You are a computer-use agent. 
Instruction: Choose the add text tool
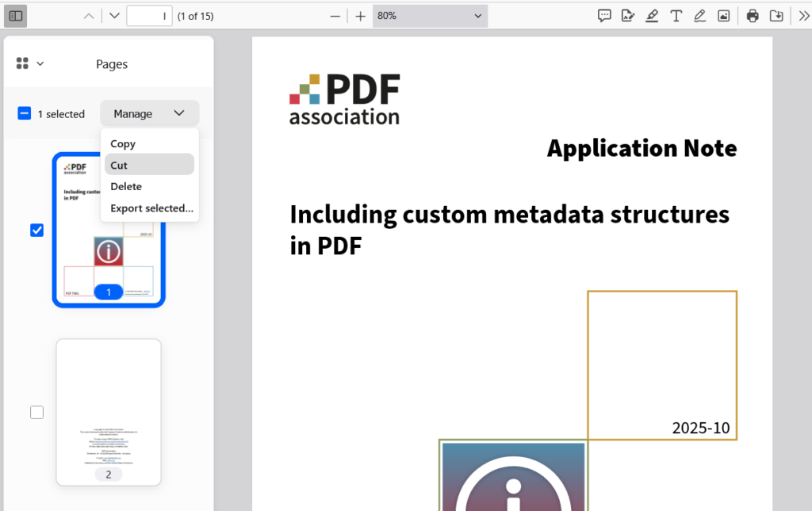pyautogui.click(x=676, y=15)
